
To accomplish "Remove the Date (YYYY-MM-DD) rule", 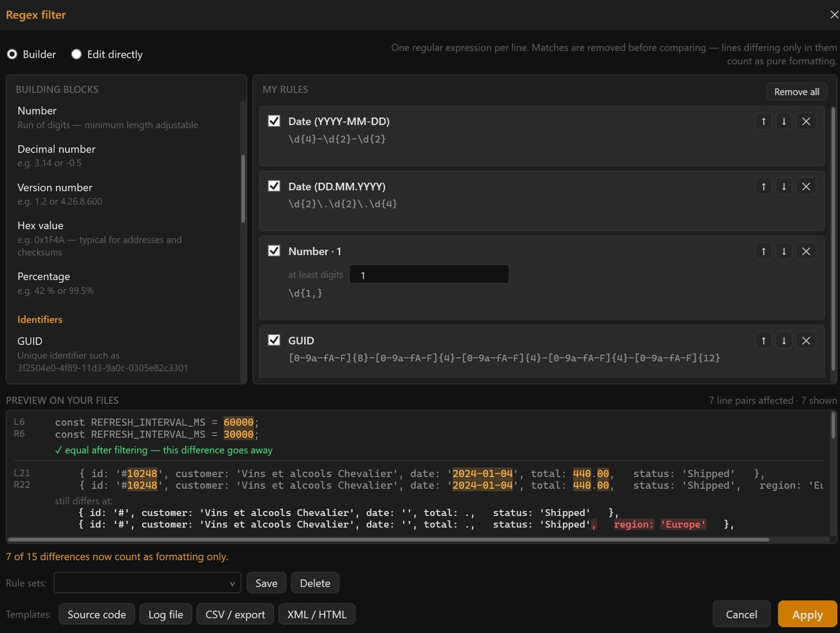I will 806,121.
